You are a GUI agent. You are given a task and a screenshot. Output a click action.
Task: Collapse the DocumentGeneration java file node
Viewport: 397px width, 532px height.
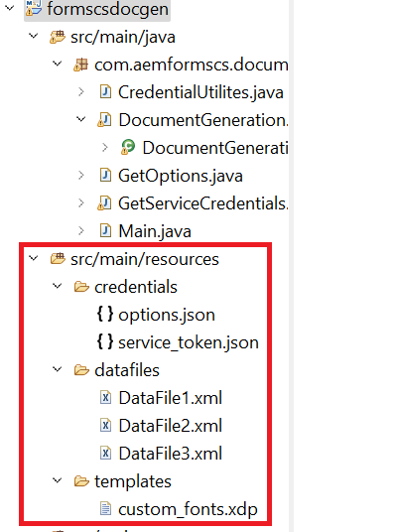80,119
